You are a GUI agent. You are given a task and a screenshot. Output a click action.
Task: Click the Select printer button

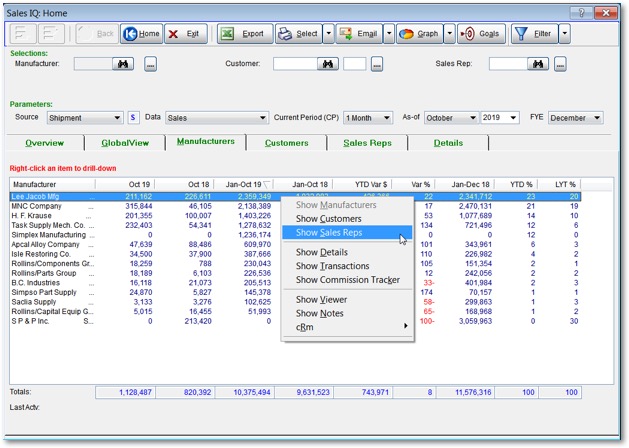click(299, 34)
